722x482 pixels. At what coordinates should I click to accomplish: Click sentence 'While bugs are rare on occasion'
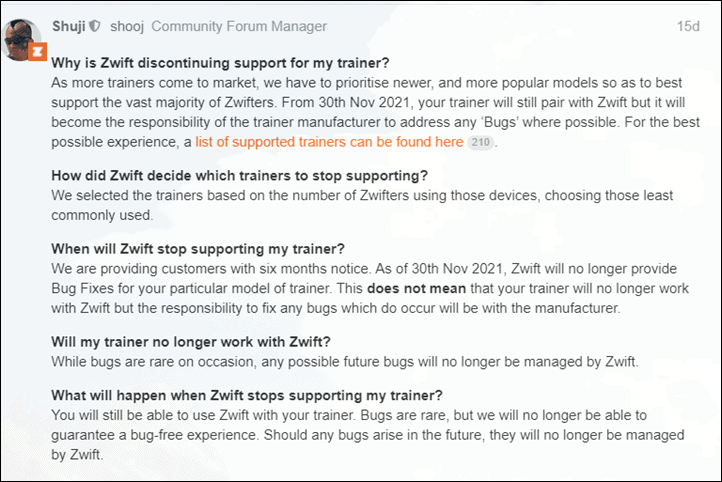point(345,361)
